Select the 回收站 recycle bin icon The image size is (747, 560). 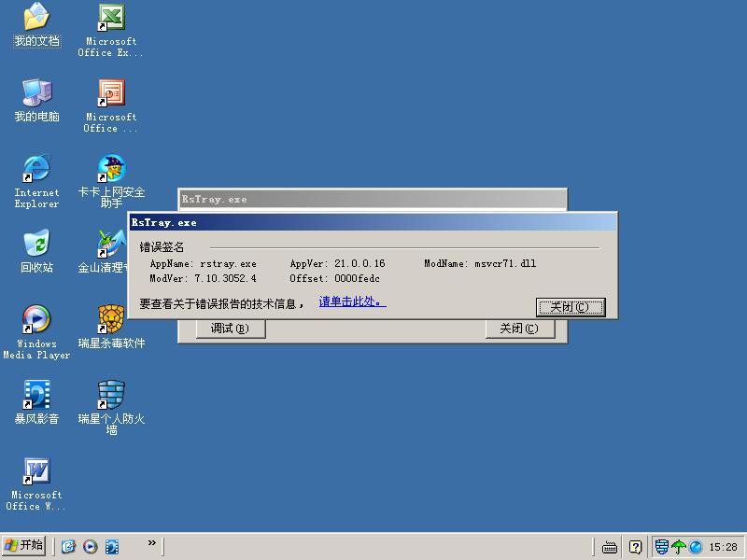[x=36, y=245]
